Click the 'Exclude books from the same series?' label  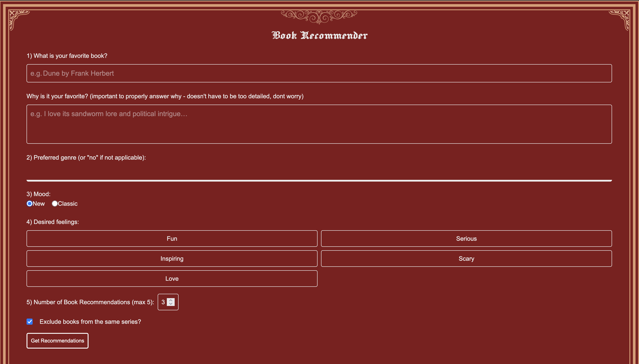coord(90,322)
